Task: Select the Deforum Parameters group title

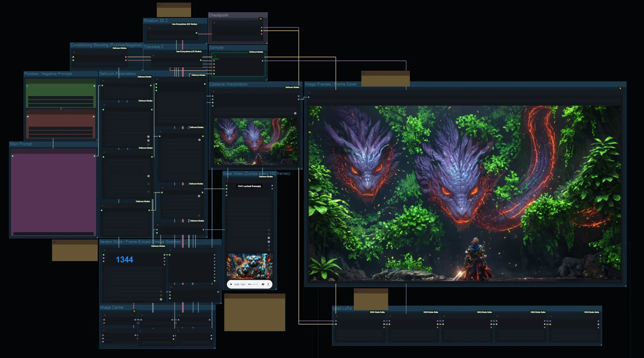Action: (x=117, y=74)
